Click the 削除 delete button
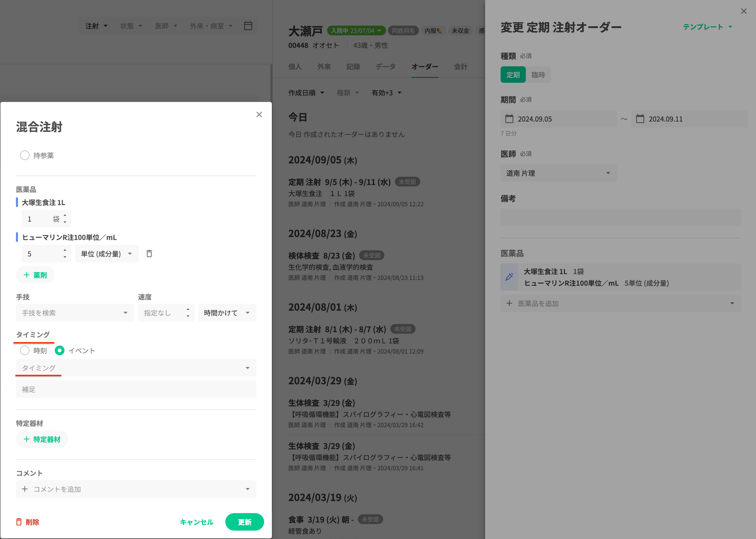This screenshot has width=756, height=539. 27,522
